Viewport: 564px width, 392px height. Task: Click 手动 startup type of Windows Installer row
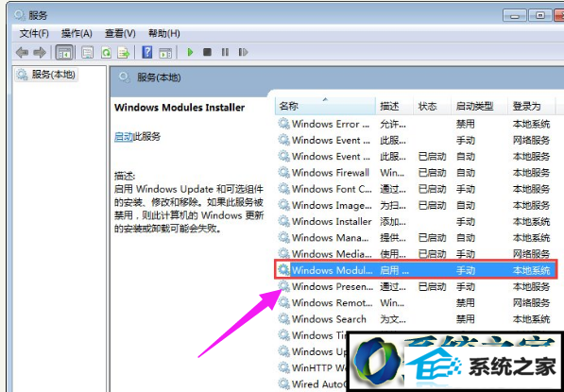coord(466,222)
